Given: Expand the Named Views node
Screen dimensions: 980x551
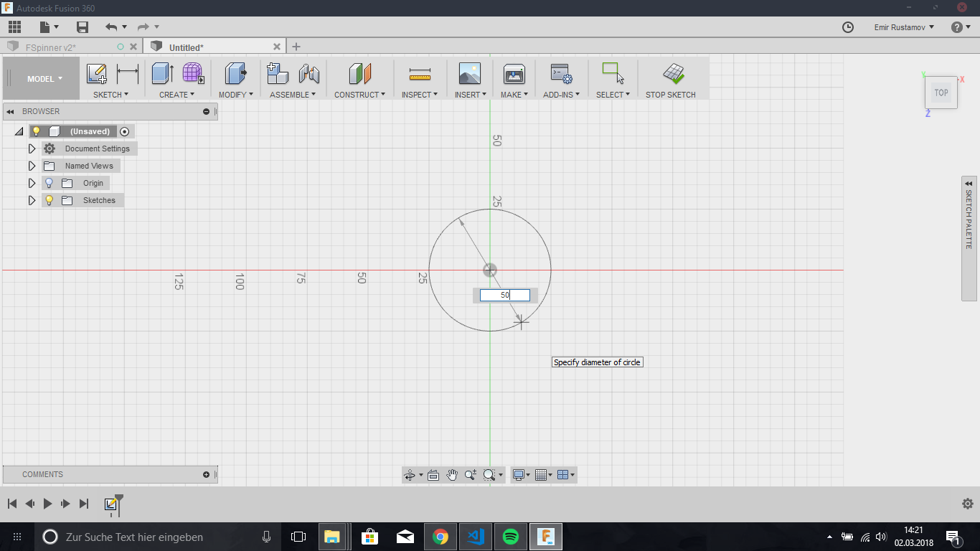Looking at the screenshot, I should pos(32,166).
